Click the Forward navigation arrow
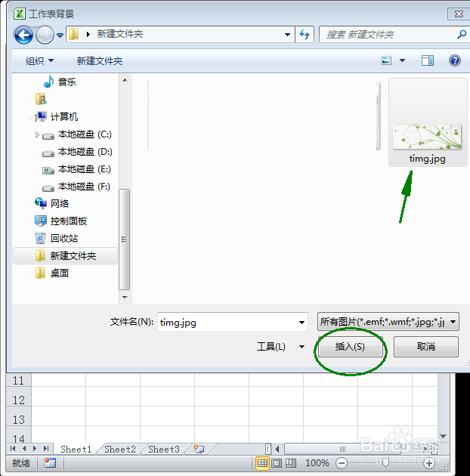 point(45,36)
